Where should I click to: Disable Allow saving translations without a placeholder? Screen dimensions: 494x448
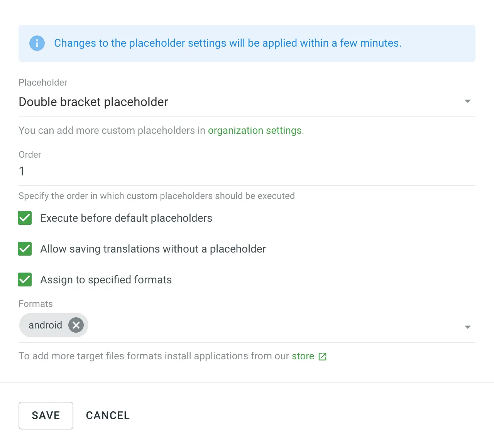(25, 249)
